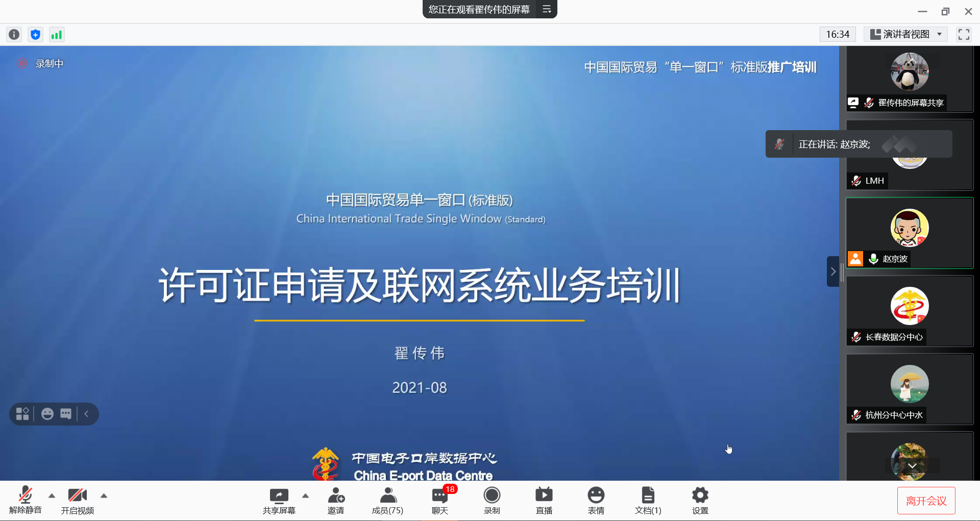Click the 正在讲话: 赵京波 speaker notice
Screen dimensions: 980x521
click(x=859, y=144)
